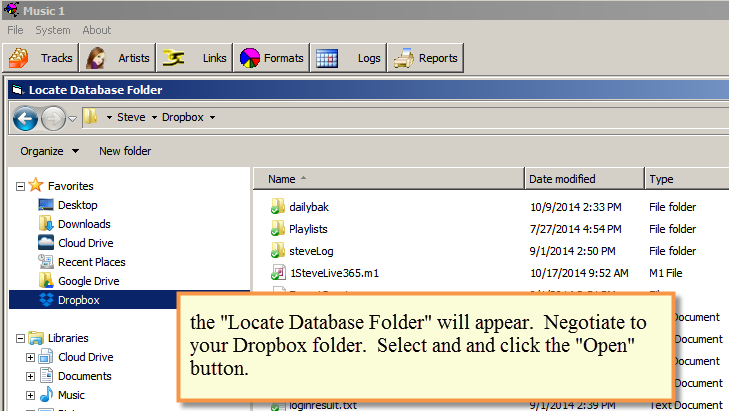Collapse the Libraries tree group
This screenshot has width=729, height=411.
pyautogui.click(x=20, y=338)
